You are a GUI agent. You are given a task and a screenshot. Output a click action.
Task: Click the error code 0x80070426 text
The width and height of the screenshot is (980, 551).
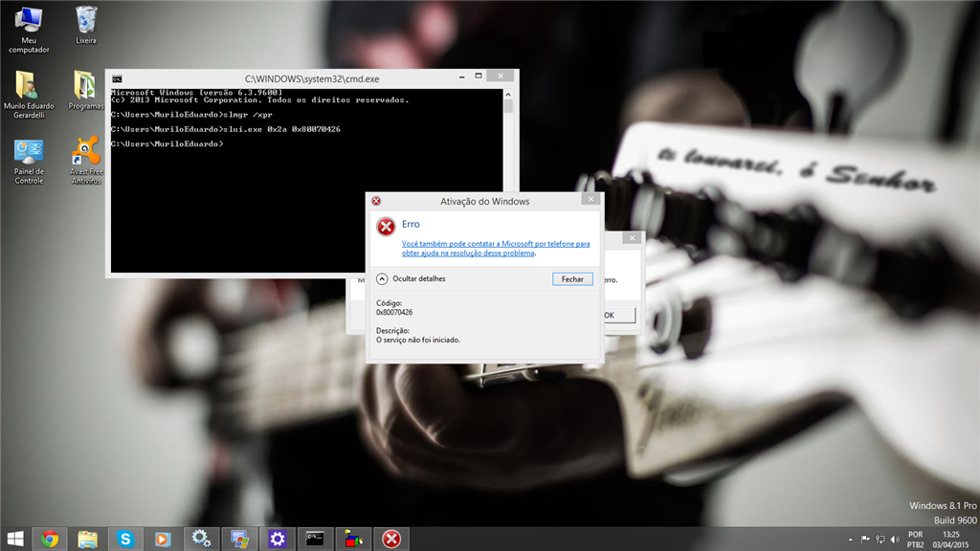394,313
